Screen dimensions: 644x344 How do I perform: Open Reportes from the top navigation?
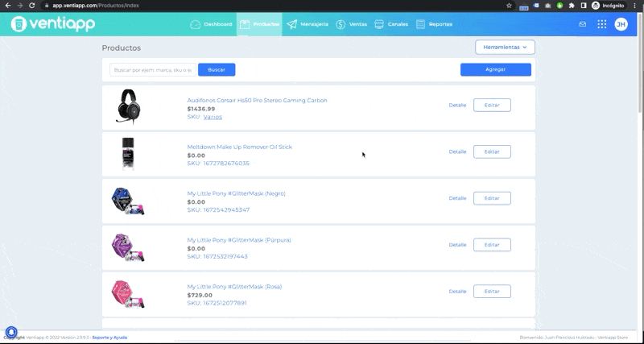pos(434,24)
